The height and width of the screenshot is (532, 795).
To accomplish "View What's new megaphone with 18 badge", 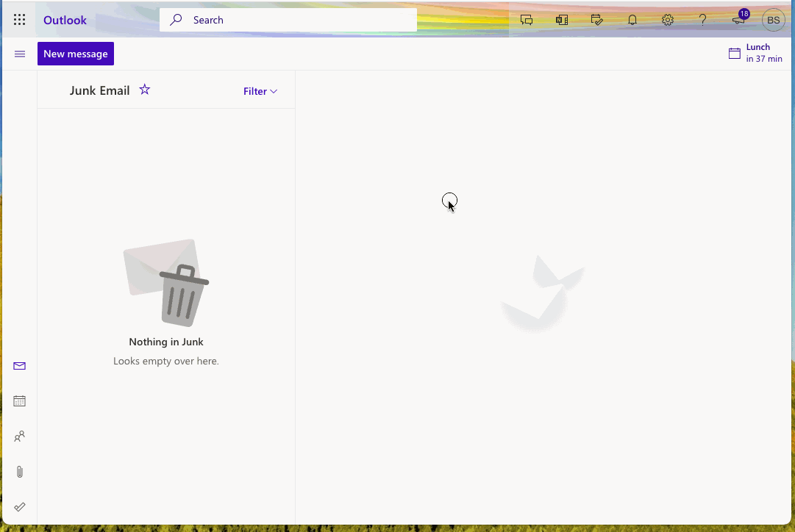I will [x=739, y=18].
